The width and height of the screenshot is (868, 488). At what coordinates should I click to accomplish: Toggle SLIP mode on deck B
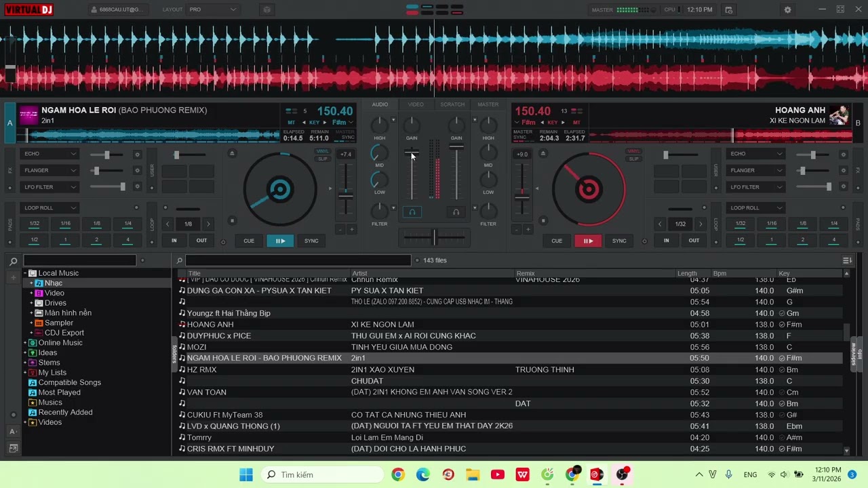tap(633, 159)
